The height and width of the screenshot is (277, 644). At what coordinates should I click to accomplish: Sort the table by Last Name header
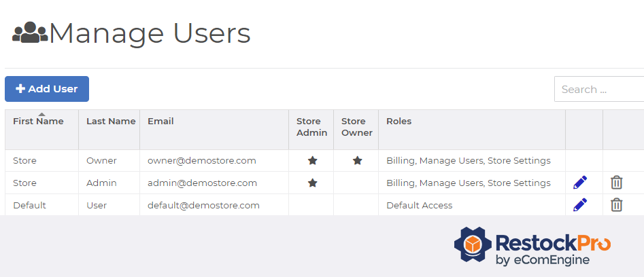[x=111, y=122]
